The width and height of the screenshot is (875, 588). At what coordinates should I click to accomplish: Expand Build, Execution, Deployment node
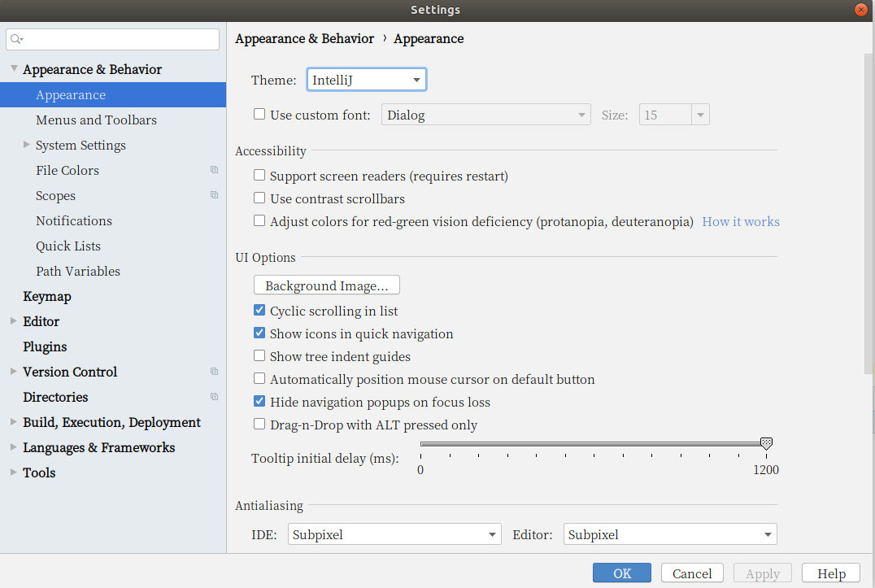coord(13,422)
